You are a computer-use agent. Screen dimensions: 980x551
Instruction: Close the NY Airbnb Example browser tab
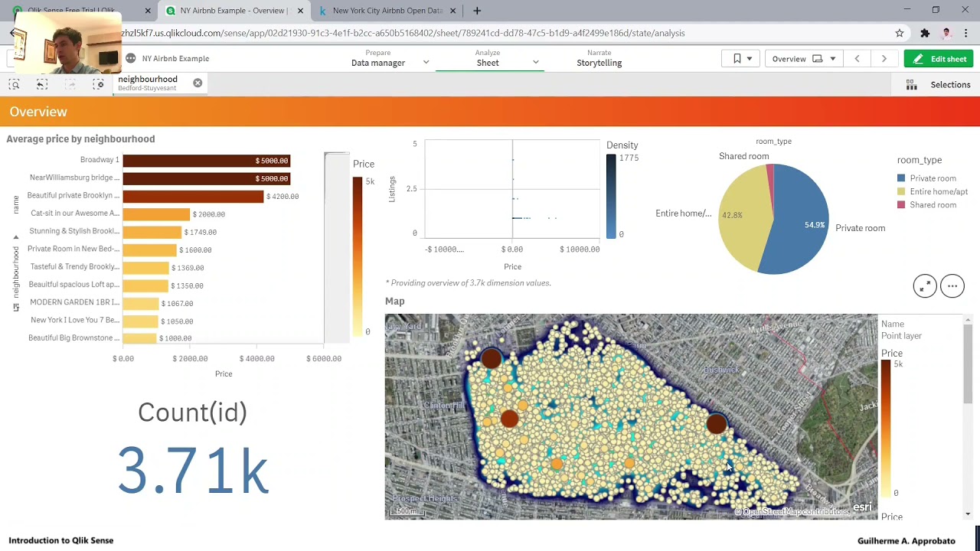click(300, 11)
